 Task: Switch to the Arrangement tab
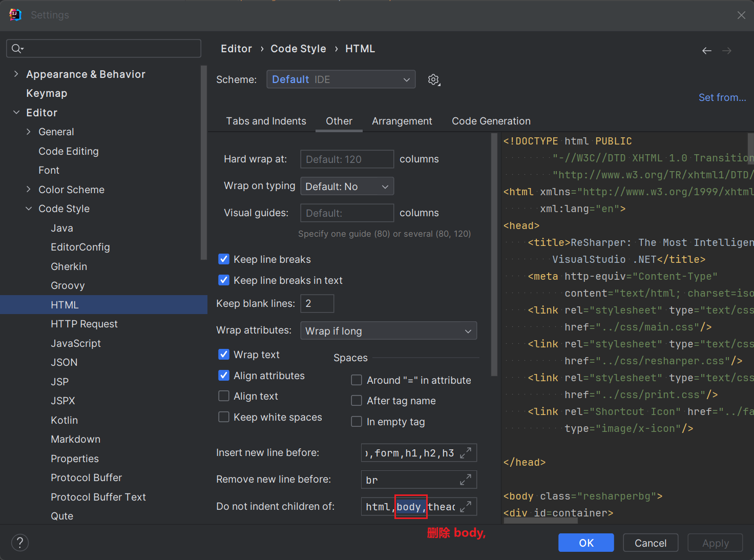[402, 121]
